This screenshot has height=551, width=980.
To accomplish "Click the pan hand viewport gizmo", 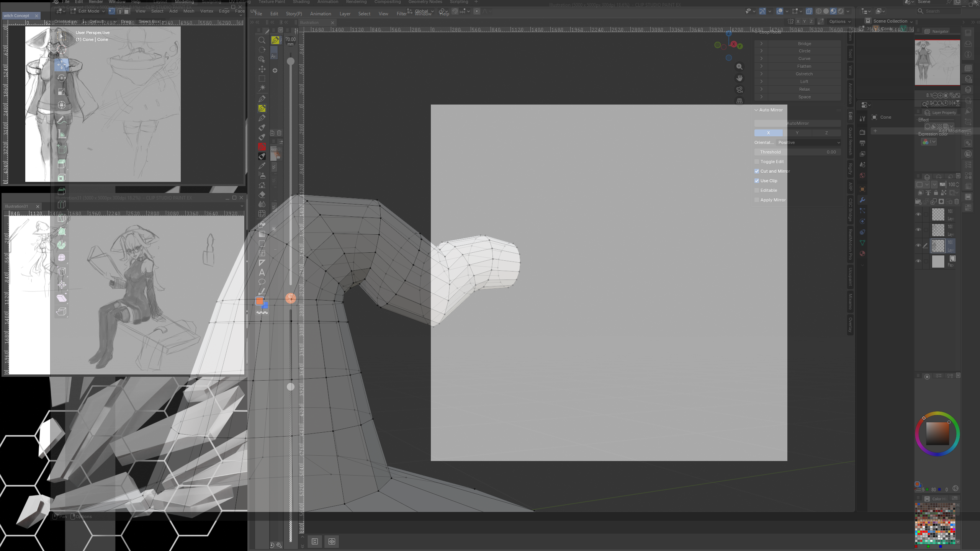I will pyautogui.click(x=739, y=78).
